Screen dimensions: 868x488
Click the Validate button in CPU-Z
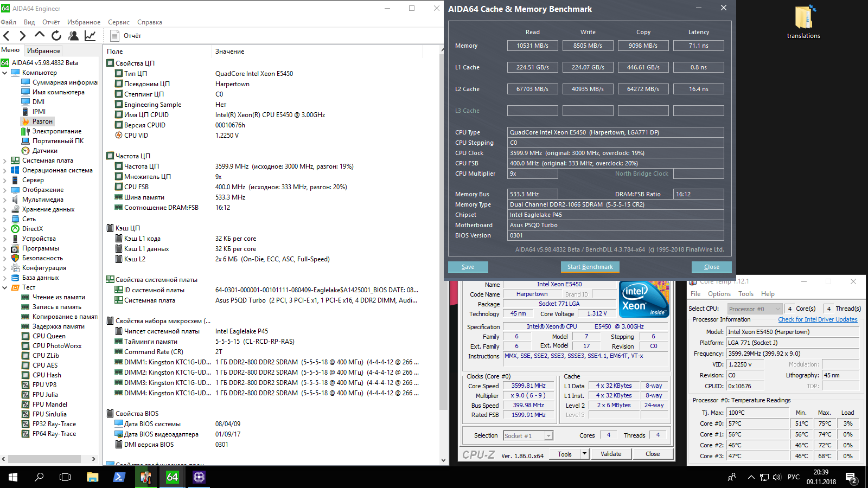(611, 454)
